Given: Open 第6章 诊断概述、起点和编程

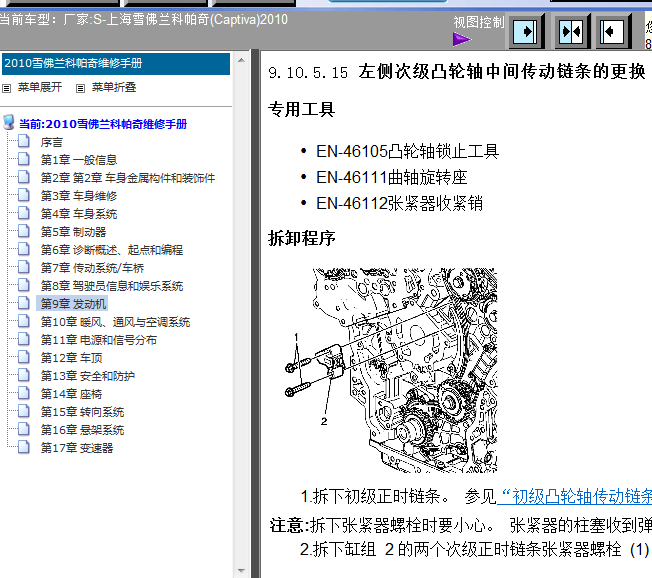Looking at the screenshot, I should [111, 250].
